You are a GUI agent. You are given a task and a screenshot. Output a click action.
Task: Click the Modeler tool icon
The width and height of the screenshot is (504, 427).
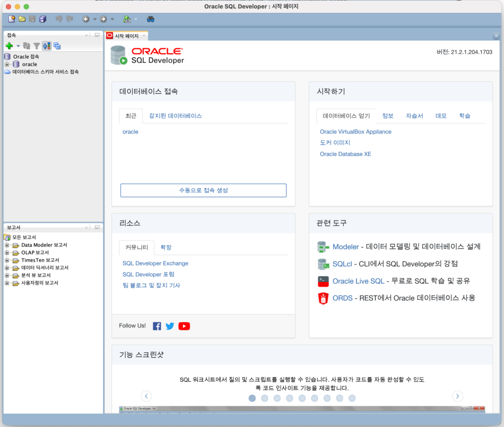[323, 247]
